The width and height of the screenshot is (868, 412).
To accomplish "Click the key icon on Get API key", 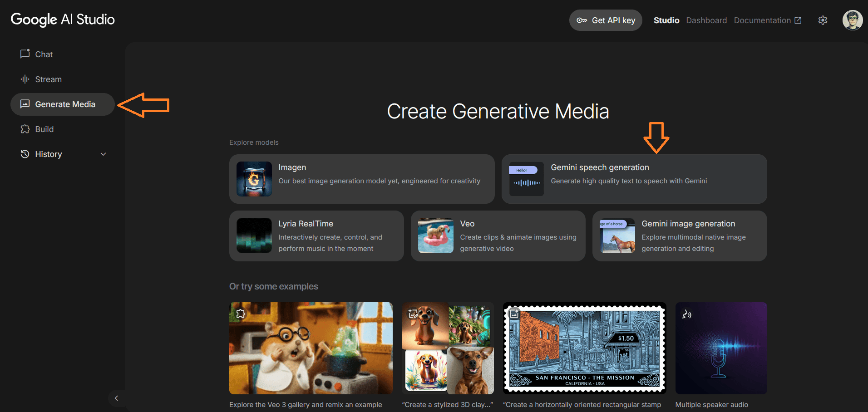I will 582,20.
